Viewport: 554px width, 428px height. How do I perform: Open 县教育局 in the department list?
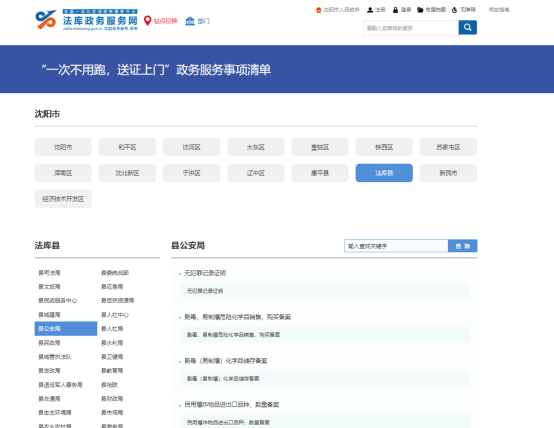point(112,370)
